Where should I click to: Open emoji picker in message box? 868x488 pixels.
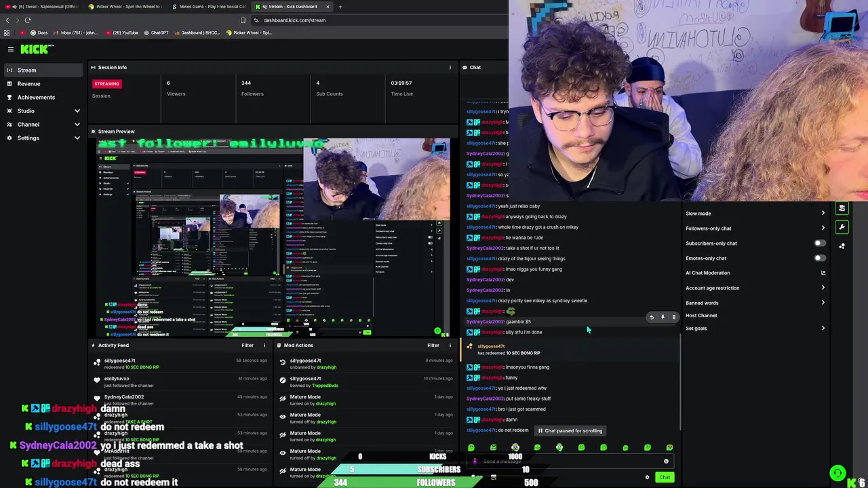coord(666,462)
